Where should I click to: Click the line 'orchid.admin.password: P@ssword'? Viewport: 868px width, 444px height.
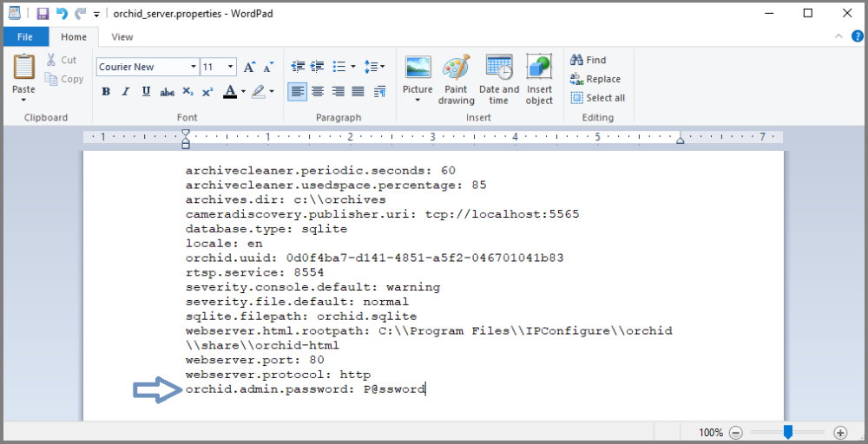pos(306,389)
